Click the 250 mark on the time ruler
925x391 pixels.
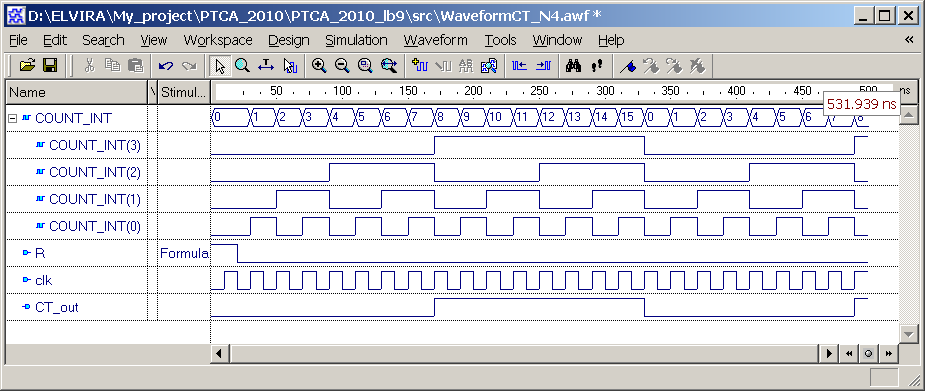pyautogui.click(x=539, y=91)
